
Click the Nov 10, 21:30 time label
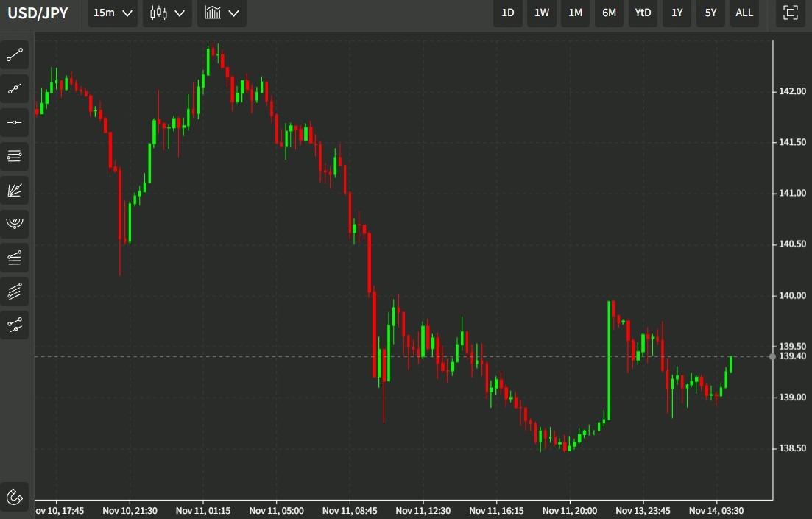130,511
